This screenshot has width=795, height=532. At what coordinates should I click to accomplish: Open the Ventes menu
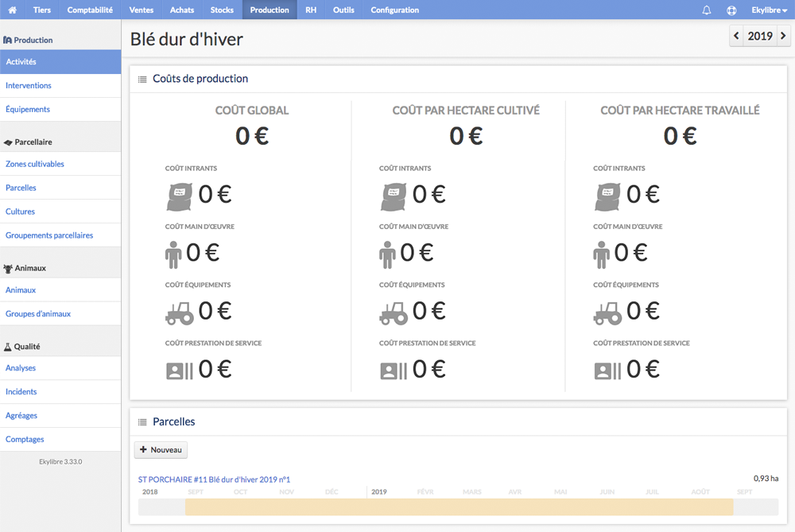coord(142,10)
